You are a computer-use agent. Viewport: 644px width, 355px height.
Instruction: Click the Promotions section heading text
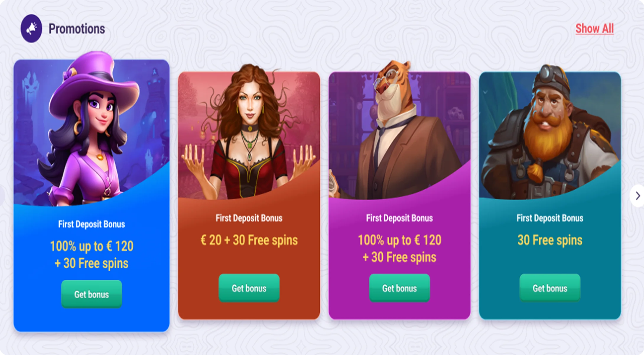point(77,29)
